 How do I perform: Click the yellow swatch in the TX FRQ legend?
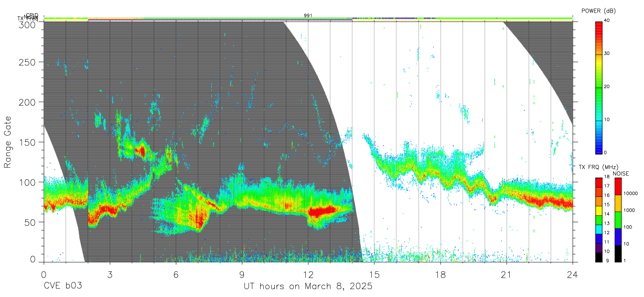click(599, 211)
